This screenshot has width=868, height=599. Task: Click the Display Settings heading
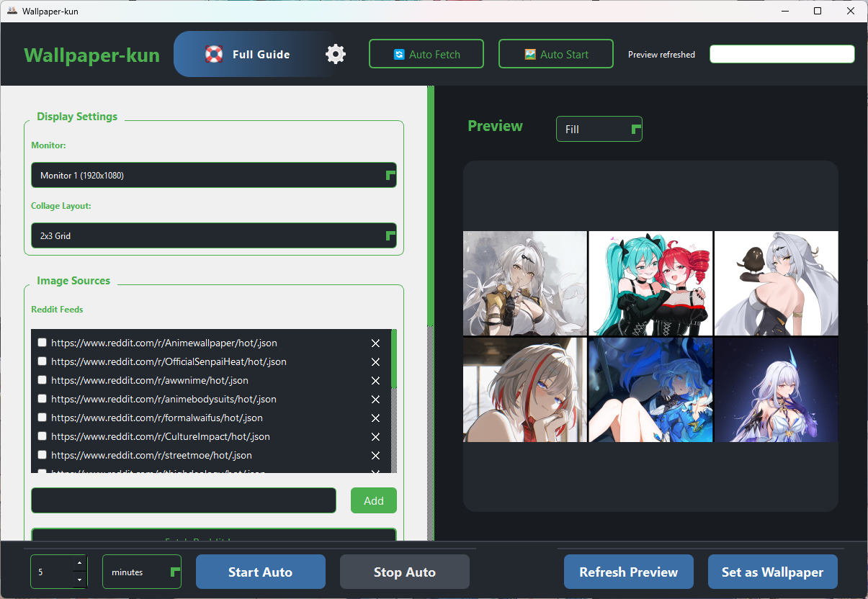coord(77,117)
